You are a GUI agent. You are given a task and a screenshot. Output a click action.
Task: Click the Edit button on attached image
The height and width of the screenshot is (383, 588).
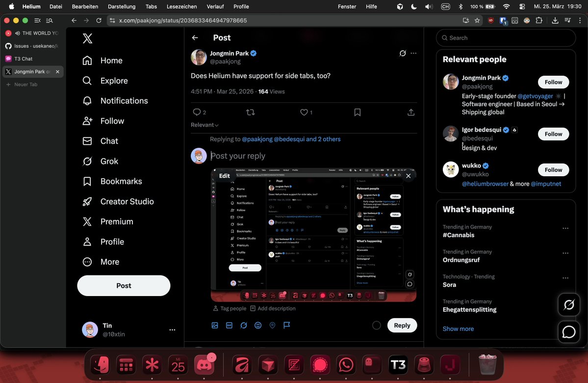pyautogui.click(x=224, y=176)
